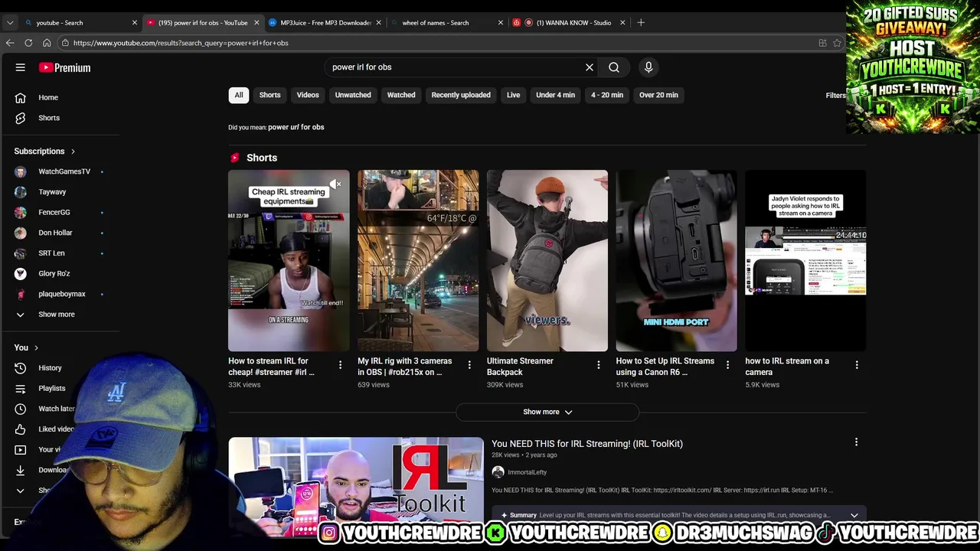Open search Filters
The image size is (980, 551).
(835, 96)
